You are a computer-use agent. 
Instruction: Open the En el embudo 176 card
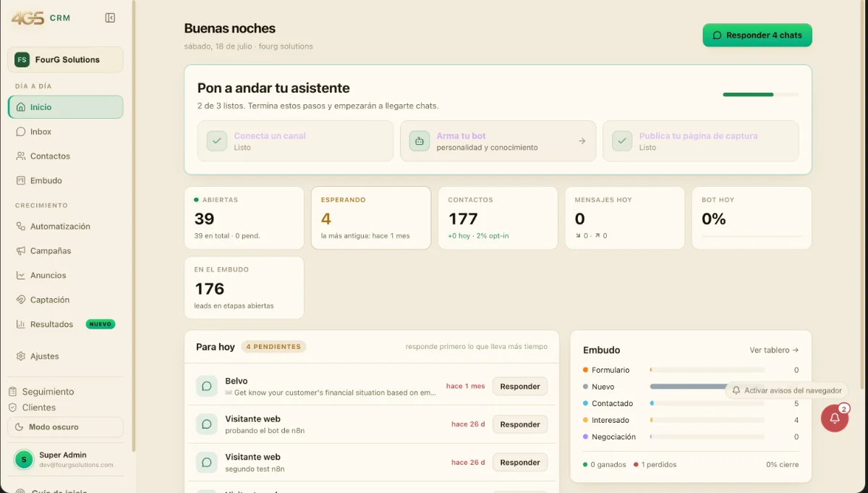(244, 287)
